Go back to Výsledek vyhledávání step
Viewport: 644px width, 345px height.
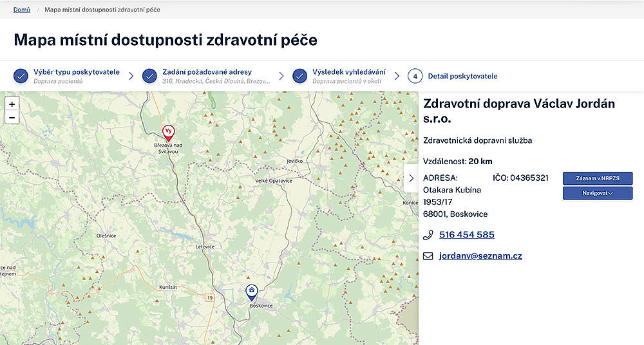click(349, 72)
